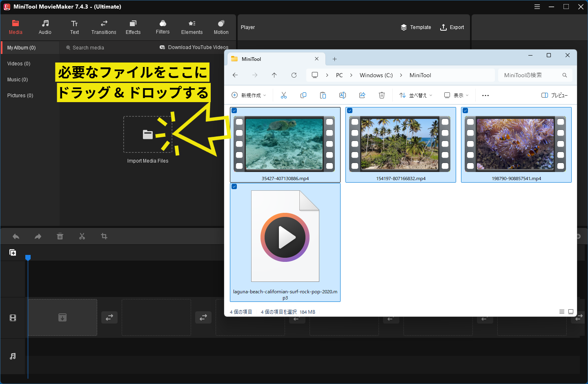The height and width of the screenshot is (384, 588).
Task: Expand chevron after PC breadcrumb
Action: [x=351, y=75]
